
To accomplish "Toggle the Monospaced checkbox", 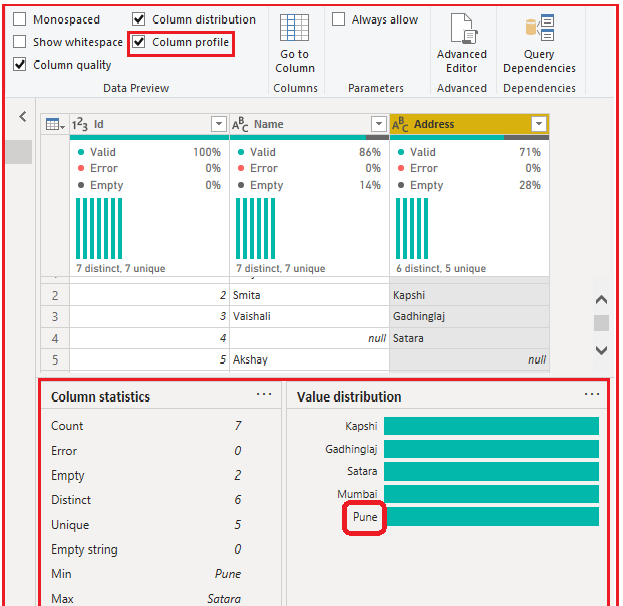I will tap(19, 19).
